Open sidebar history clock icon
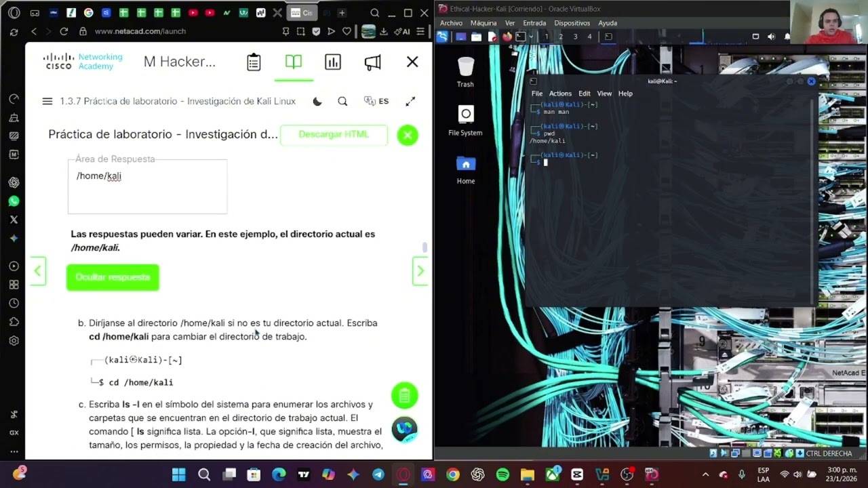The height and width of the screenshot is (488, 868). (x=14, y=303)
